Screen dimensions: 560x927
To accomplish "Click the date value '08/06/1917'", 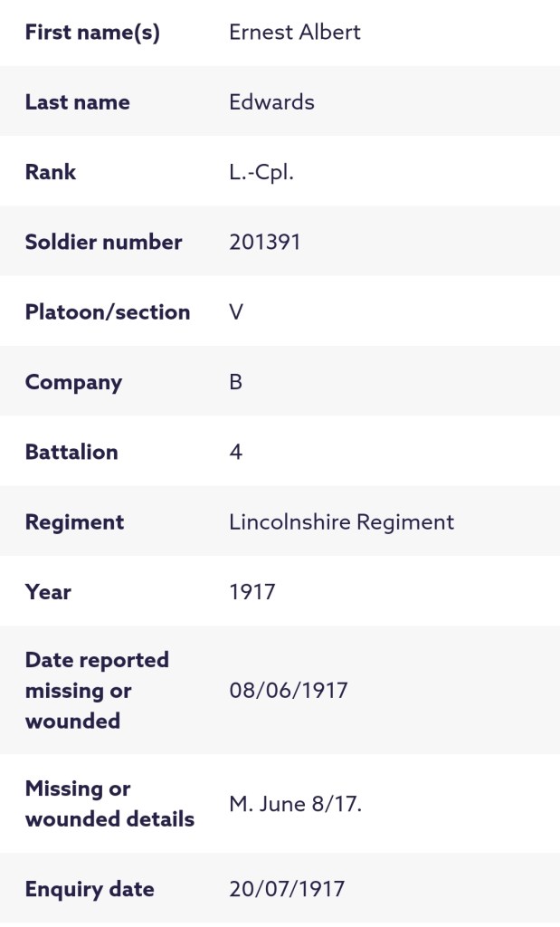I will [x=289, y=691].
